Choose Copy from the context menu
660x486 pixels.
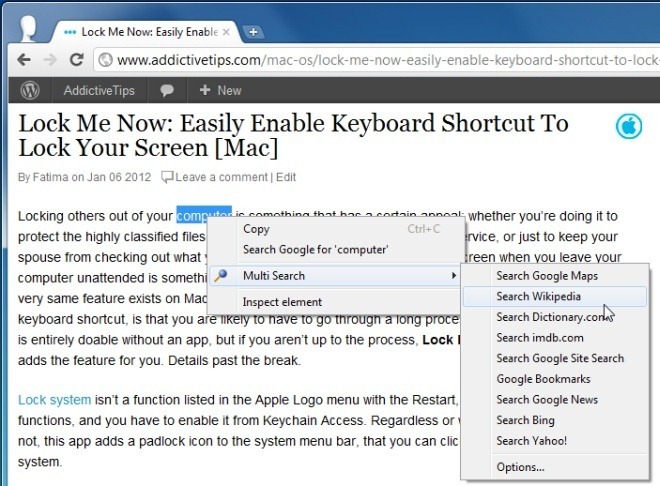335,229
